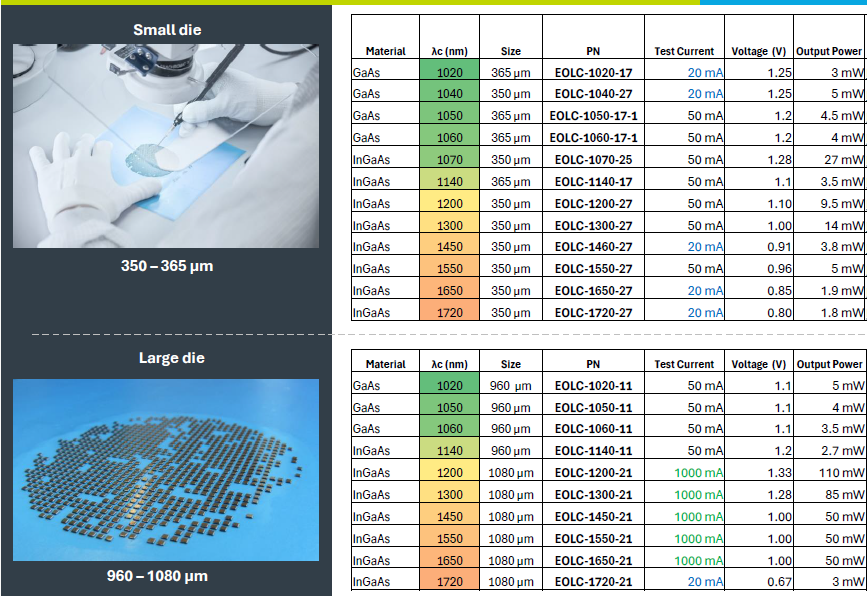Select part number EOLC-1060-11
The width and height of the screenshot is (867, 596).
click(593, 429)
